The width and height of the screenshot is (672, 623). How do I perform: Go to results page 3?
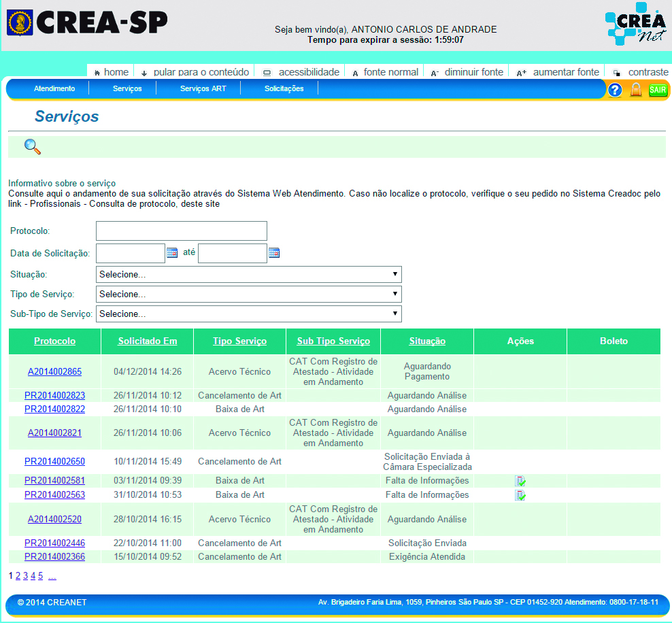pyautogui.click(x=25, y=576)
